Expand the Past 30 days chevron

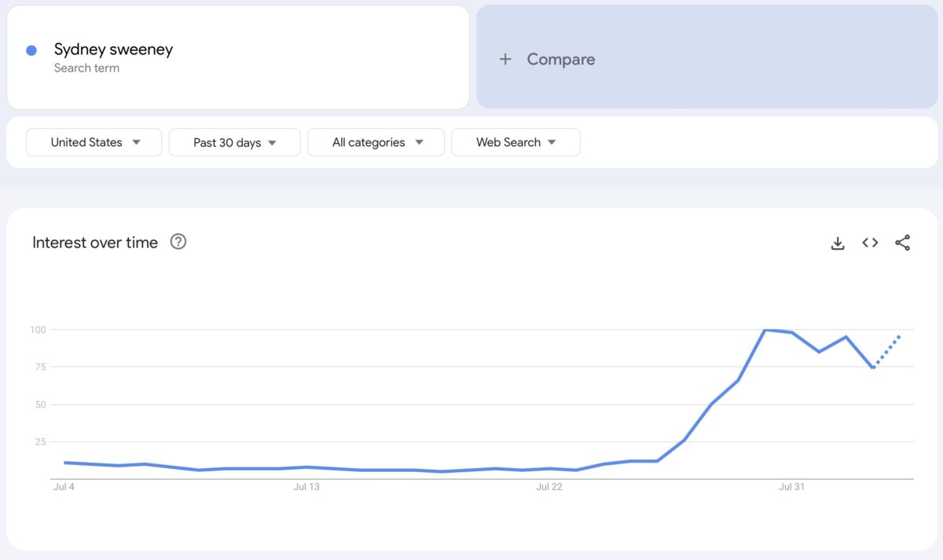(273, 142)
